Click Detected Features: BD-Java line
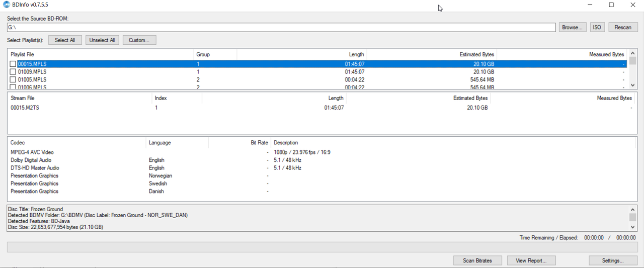Image resolution: width=644 pixels, height=268 pixels. tap(39, 221)
